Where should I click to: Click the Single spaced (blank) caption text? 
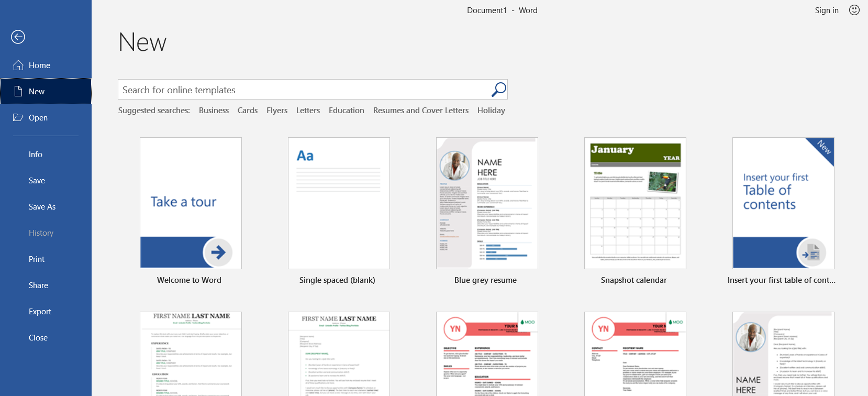(x=337, y=280)
